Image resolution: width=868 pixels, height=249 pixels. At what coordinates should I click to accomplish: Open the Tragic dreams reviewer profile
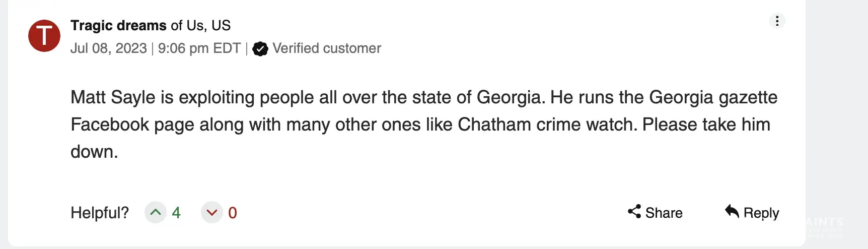118,25
